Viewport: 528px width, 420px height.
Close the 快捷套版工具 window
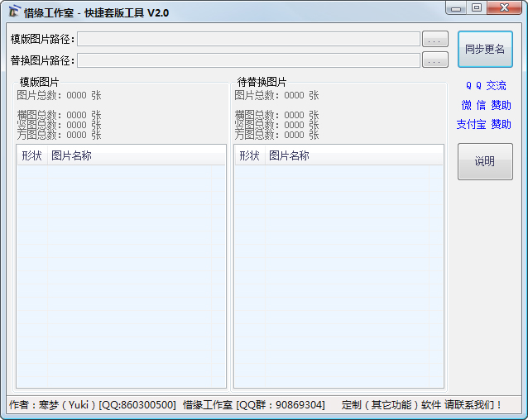point(503,8)
